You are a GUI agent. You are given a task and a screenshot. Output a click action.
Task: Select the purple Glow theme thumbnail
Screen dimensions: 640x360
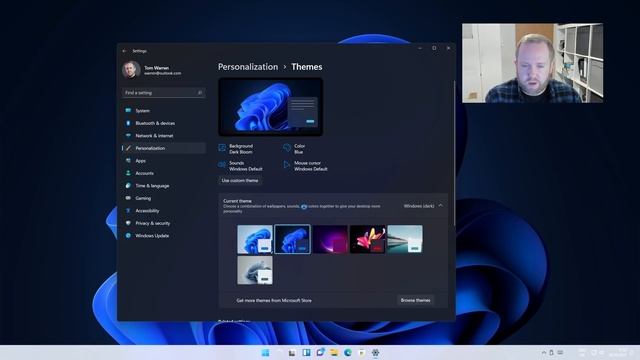coord(330,239)
